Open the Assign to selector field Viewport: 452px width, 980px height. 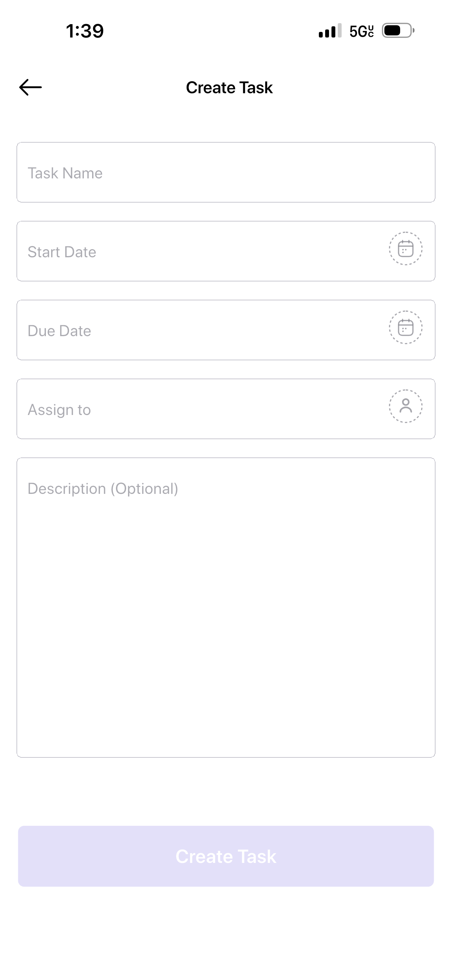[226, 409]
